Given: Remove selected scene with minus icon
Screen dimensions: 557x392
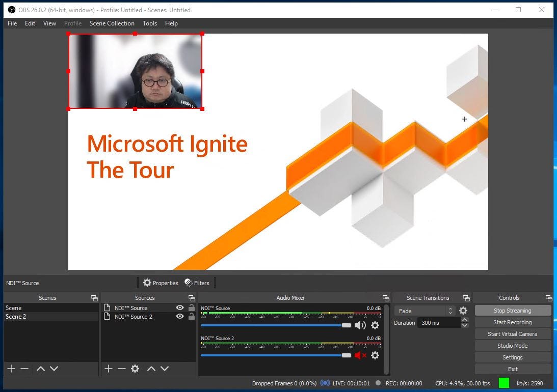Looking at the screenshot, I should pos(24,369).
